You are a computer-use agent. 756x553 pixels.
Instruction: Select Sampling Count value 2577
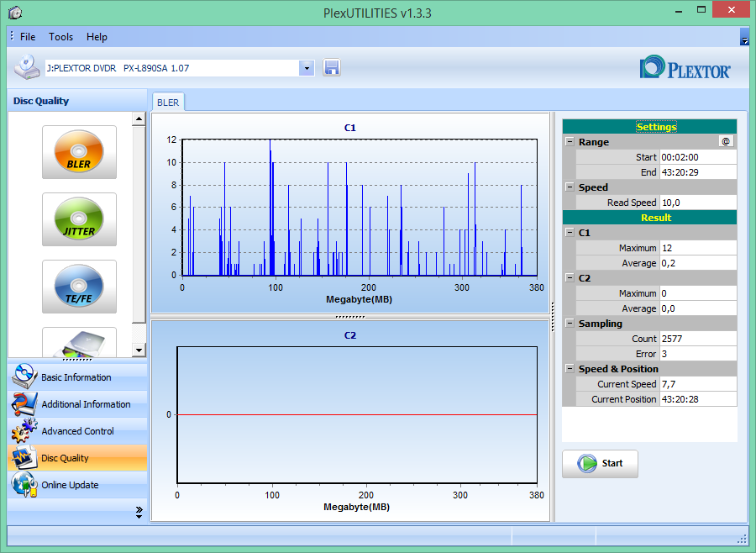tap(698, 339)
